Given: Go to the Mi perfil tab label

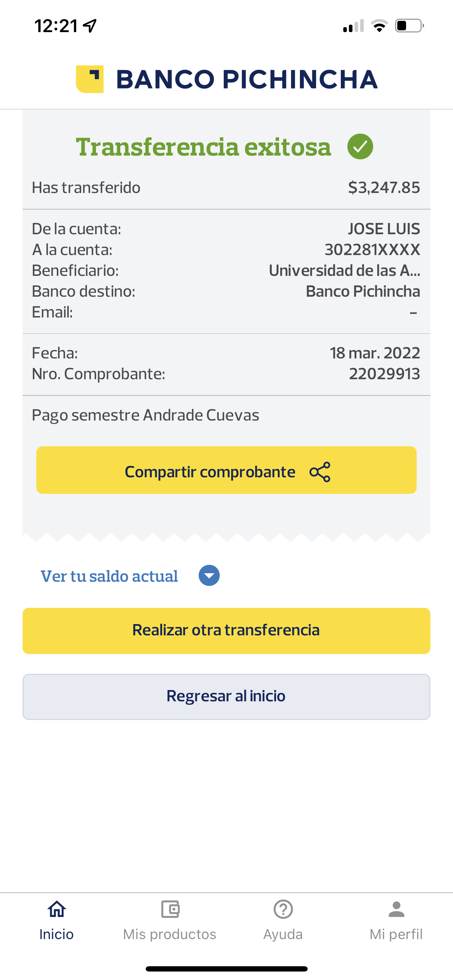Looking at the screenshot, I should 396,934.
